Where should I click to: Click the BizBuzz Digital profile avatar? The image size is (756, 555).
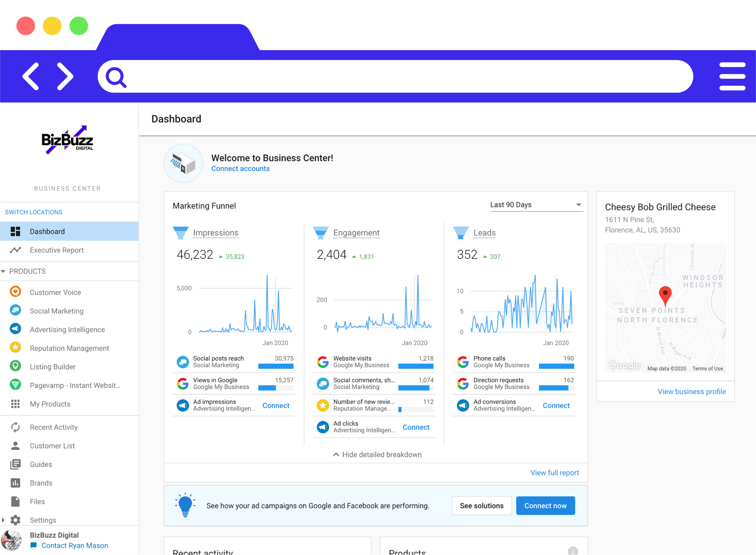click(12, 540)
